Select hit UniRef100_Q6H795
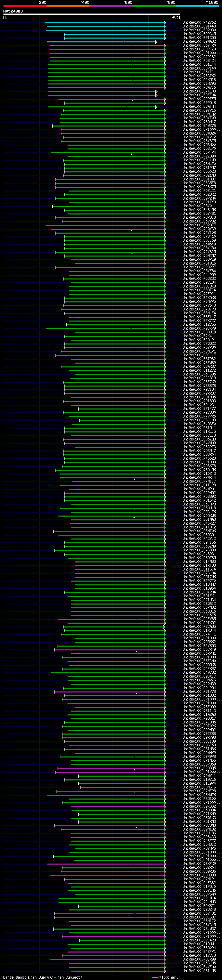This screenshot has width=222, height=980. click(x=199, y=84)
